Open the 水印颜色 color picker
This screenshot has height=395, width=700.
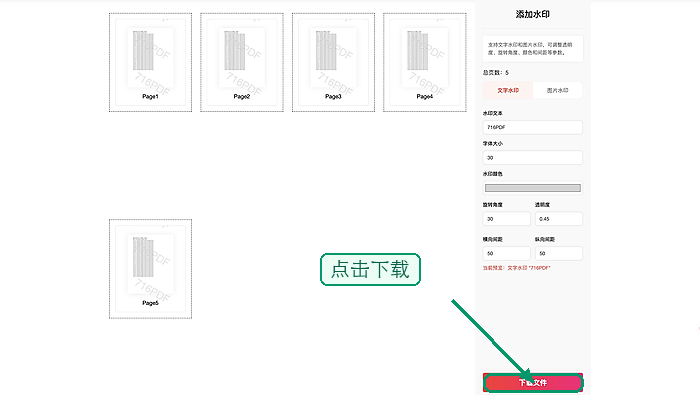coord(533,188)
